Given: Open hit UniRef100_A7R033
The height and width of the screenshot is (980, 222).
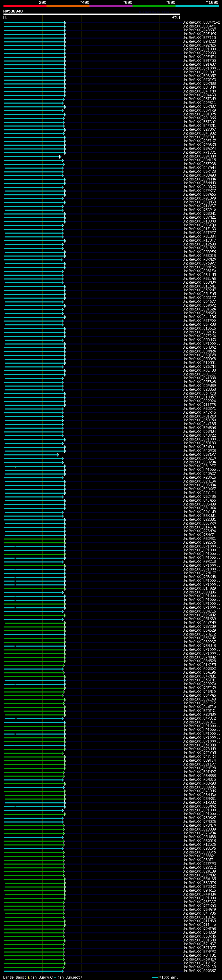Looking at the screenshot, I should (199, 53).
